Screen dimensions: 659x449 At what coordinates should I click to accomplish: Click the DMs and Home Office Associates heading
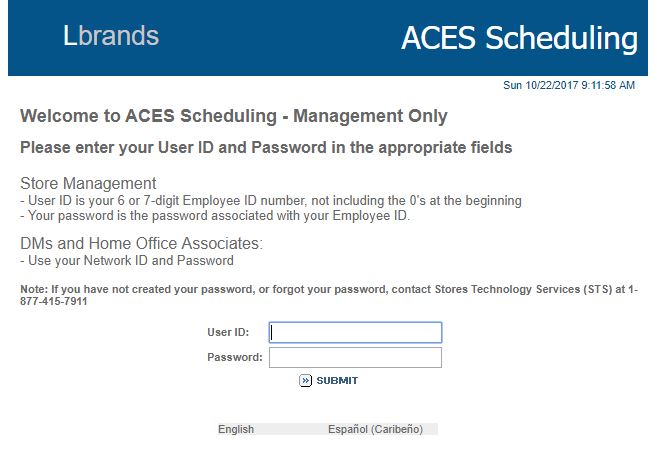click(x=141, y=243)
